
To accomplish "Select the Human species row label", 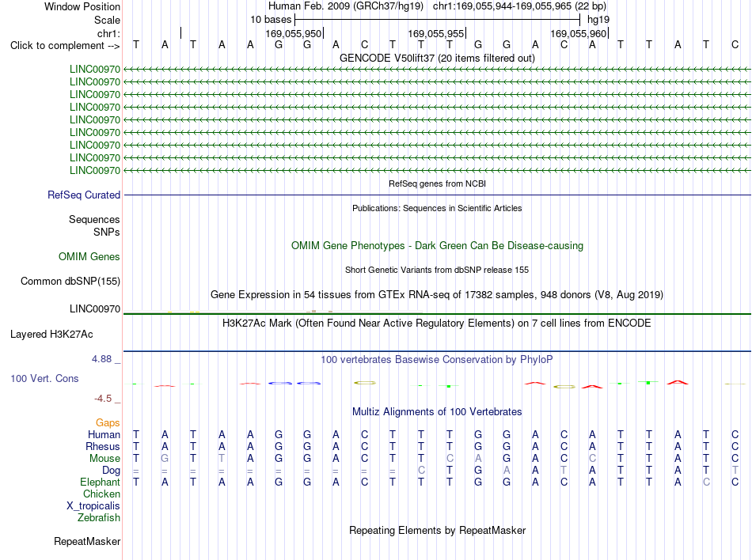I will click(x=104, y=434).
